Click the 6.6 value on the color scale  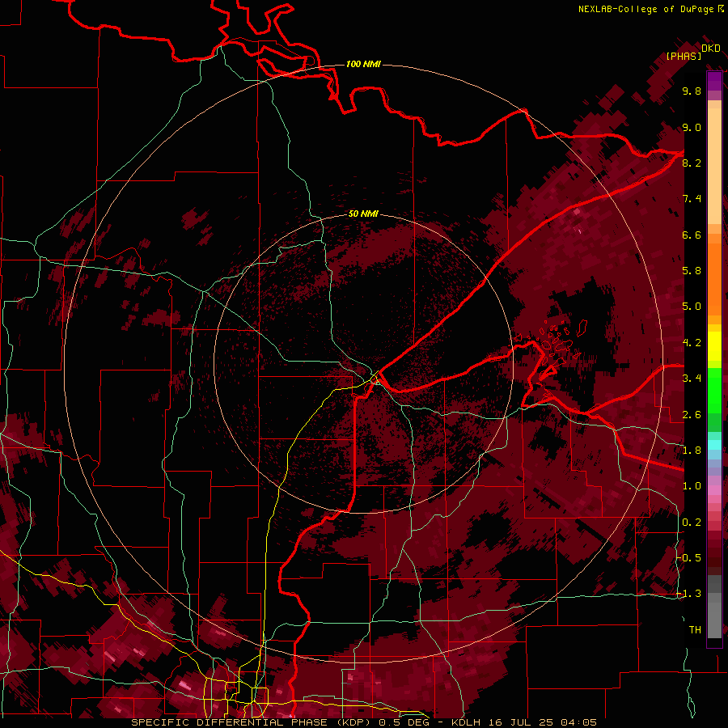click(692, 235)
